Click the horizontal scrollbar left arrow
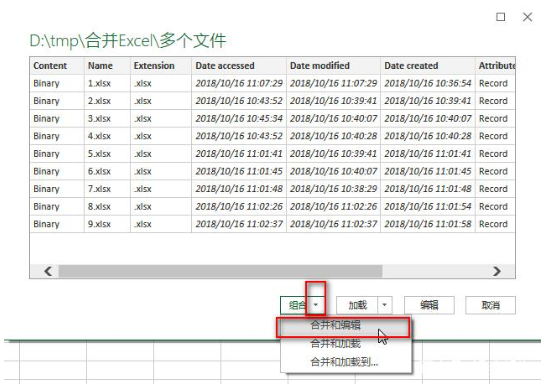Viewport: 549px width, 392px height. 48,271
